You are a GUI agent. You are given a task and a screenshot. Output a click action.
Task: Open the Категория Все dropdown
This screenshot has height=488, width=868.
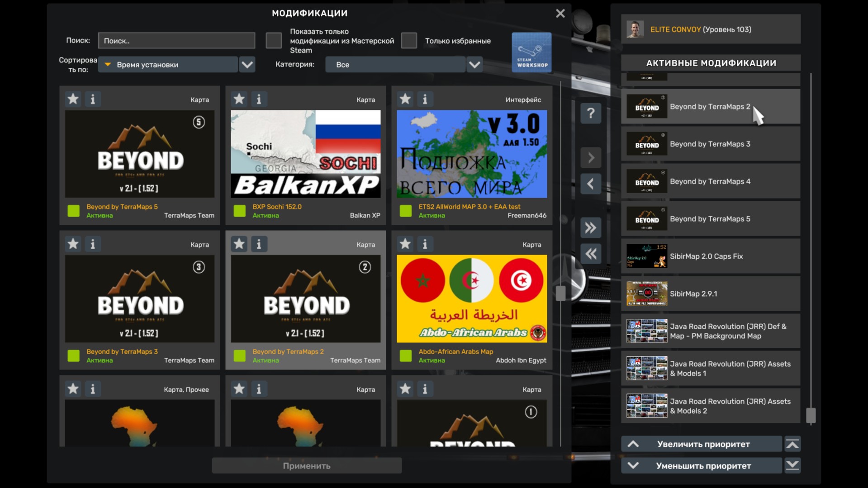coord(395,65)
